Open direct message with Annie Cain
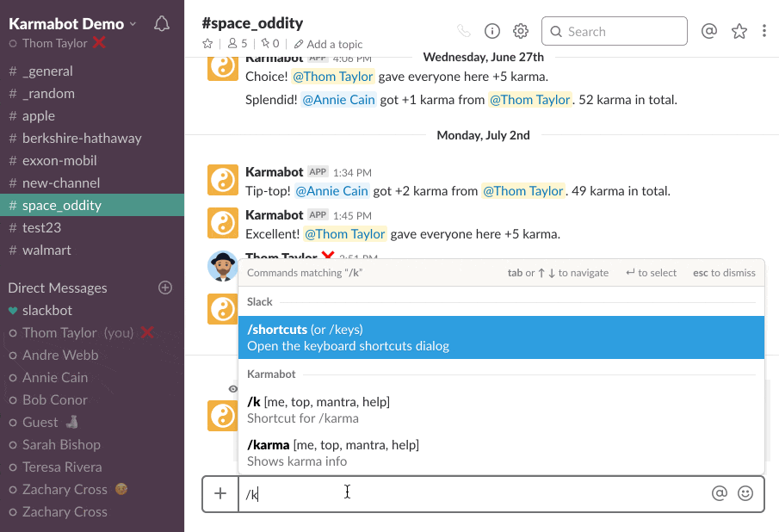 tap(55, 377)
